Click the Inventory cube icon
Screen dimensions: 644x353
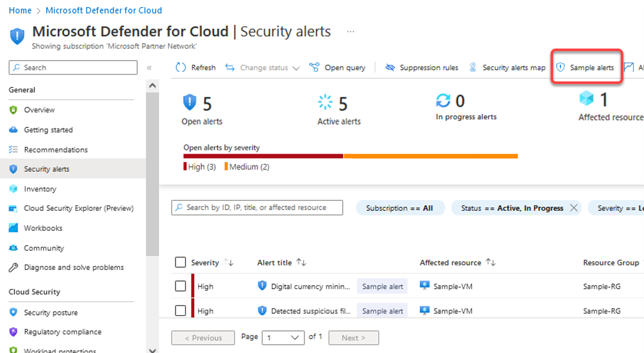pos(14,189)
